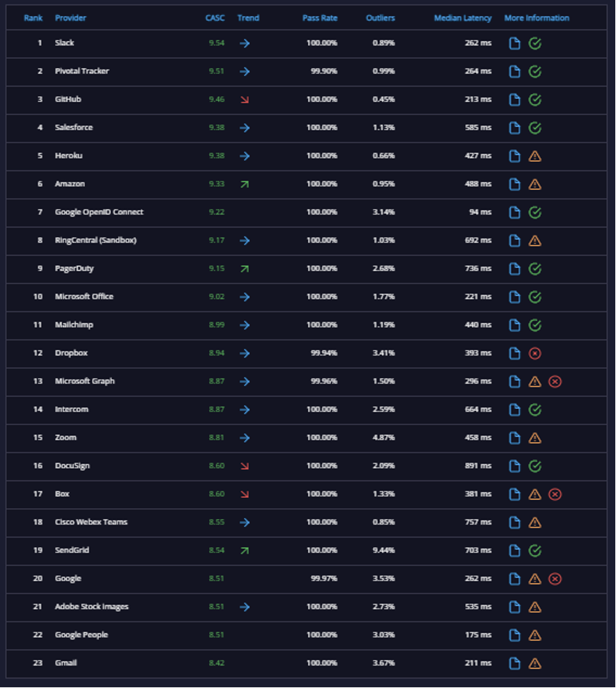Open the Pivotal Tracker provider row

(307, 72)
